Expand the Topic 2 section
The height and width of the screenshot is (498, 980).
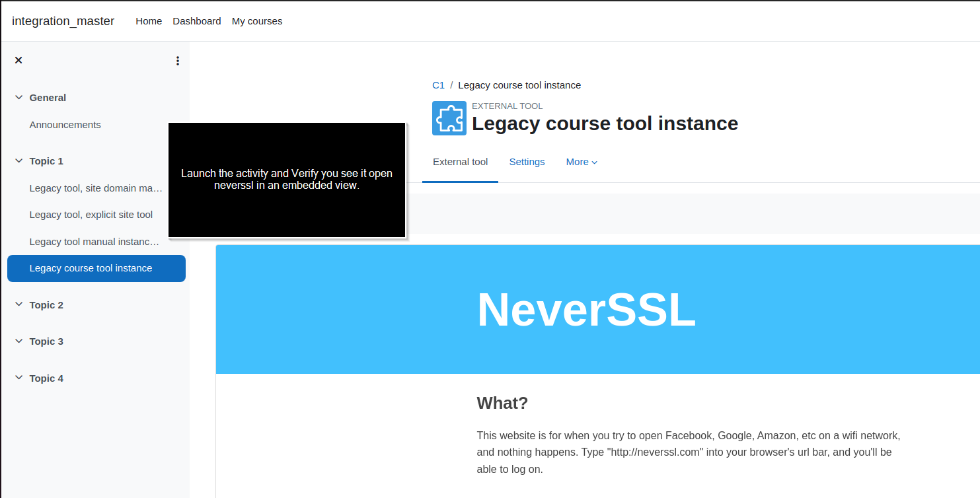click(19, 305)
